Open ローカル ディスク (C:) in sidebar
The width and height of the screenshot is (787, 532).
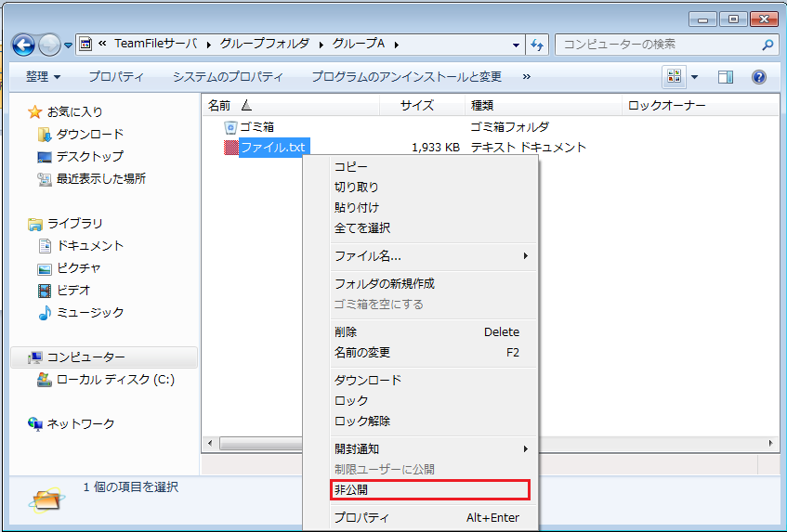tap(115, 379)
